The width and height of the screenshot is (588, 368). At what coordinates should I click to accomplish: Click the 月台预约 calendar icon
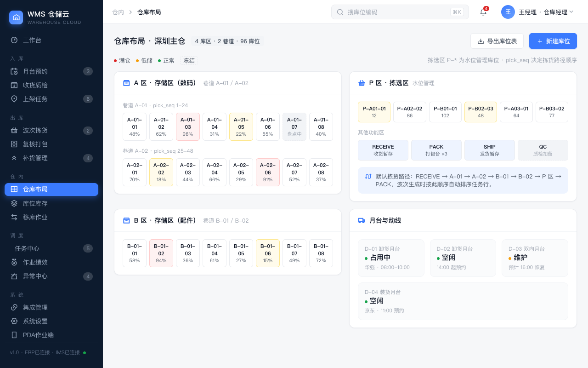[14, 71]
